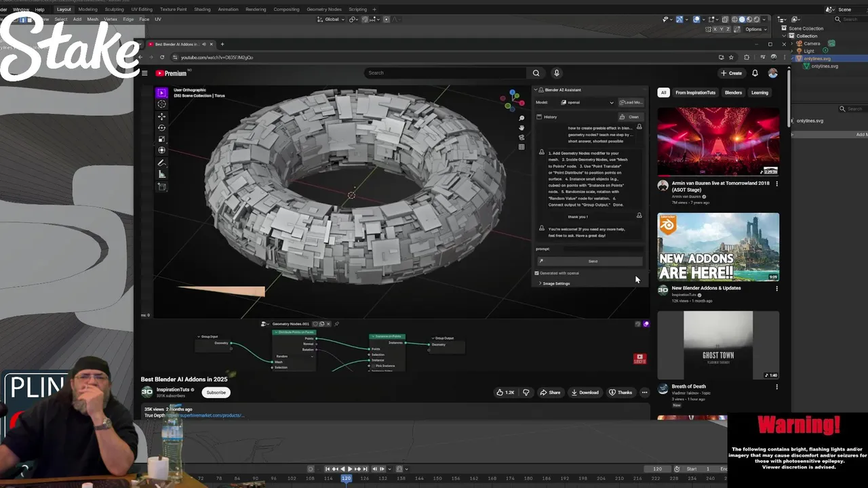Toggle auto keying record button

(x=311, y=468)
